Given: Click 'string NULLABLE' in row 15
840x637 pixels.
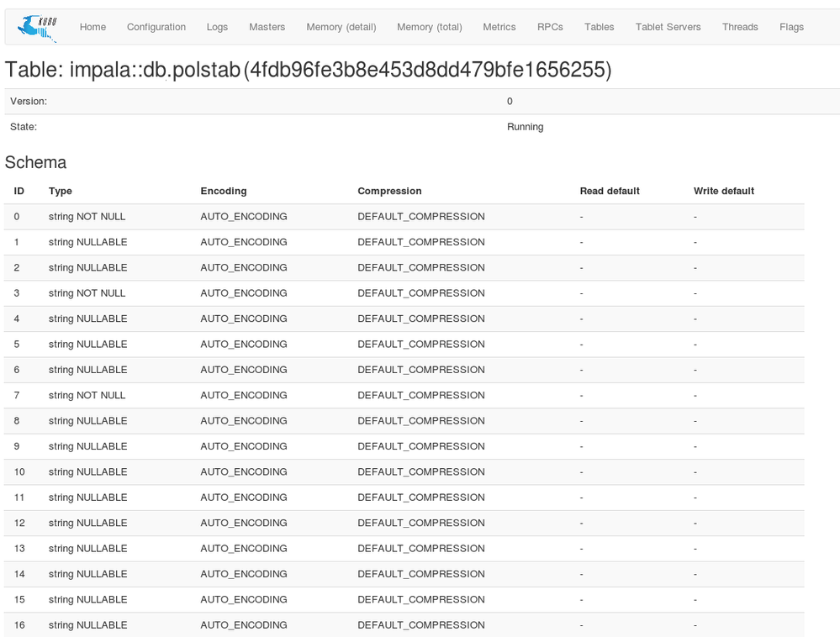Looking at the screenshot, I should tap(87, 600).
